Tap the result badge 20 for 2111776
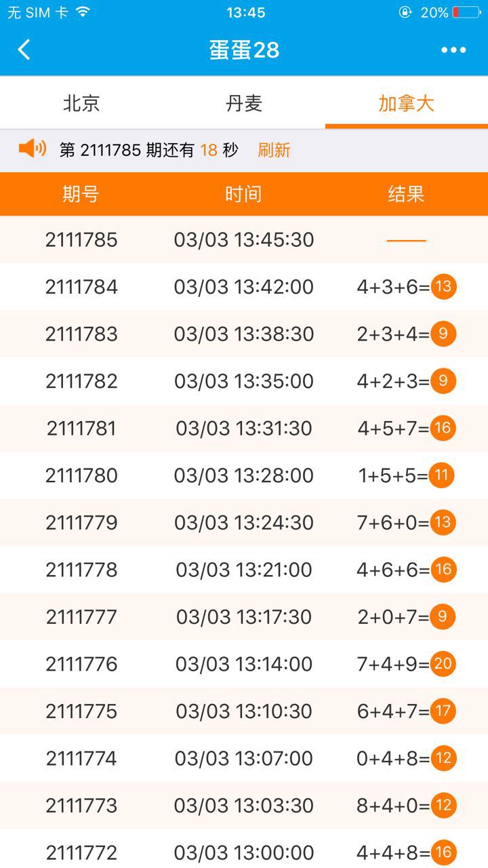 [443, 663]
